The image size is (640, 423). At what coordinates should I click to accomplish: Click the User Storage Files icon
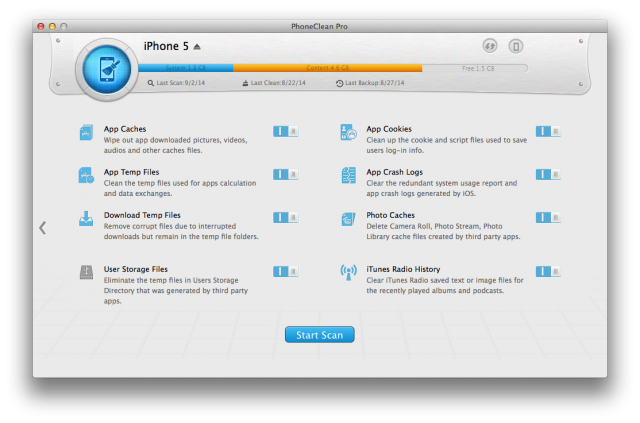point(86,272)
